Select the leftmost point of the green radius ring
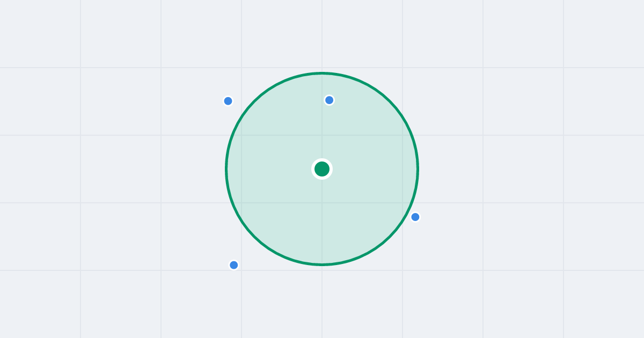The height and width of the screenshot is (338, 644). 226,169
